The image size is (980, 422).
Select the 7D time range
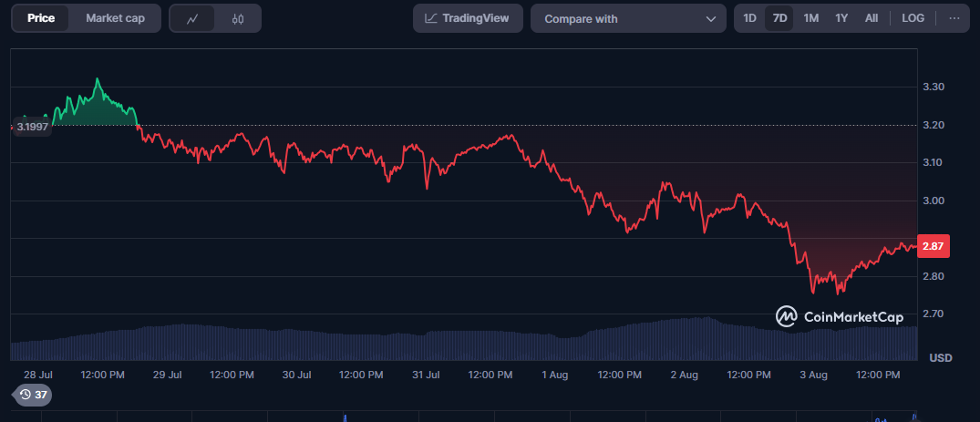(779, 18)
